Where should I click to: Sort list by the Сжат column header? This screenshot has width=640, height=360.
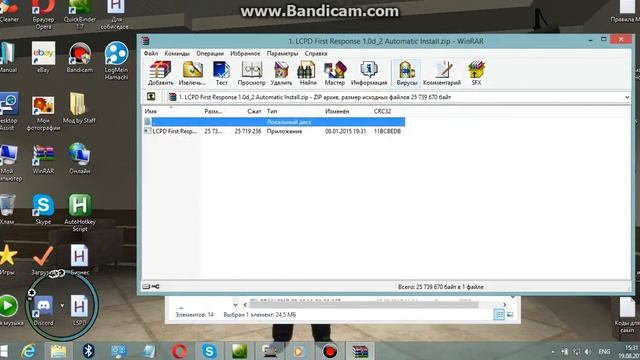click(254, 111)
